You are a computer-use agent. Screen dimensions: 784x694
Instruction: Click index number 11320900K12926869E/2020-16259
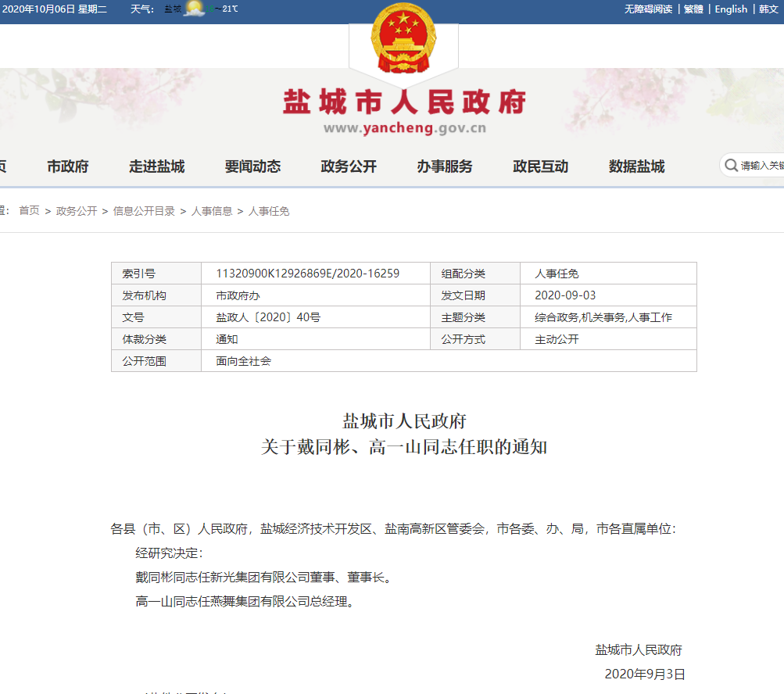pos(307,274)
